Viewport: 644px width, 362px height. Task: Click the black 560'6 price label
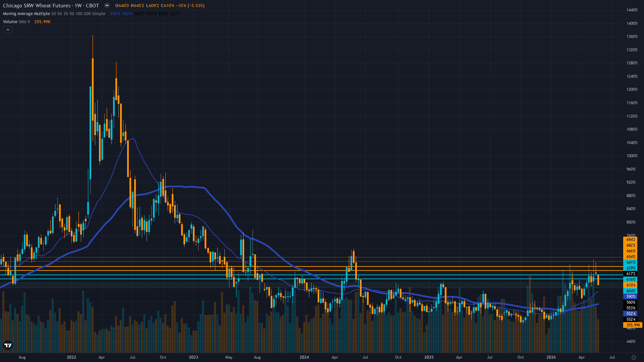click(x=630, y=302)
